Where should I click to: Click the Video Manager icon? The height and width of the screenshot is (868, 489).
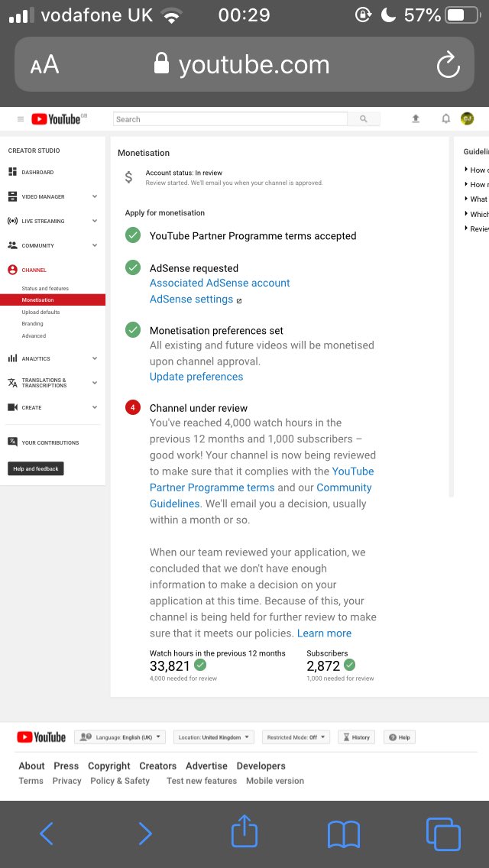(x=13, y=196)
